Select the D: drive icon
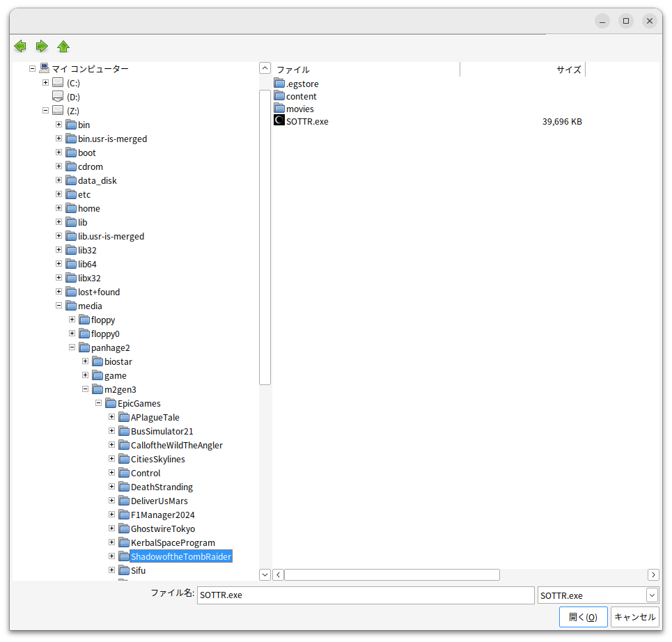 (x=58, y=96)
